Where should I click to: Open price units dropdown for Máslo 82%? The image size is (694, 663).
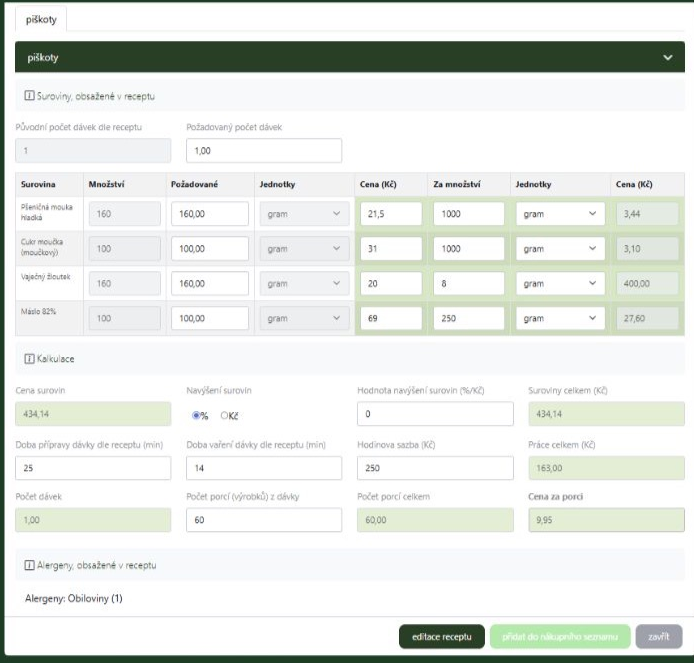(x=560, y=318)
